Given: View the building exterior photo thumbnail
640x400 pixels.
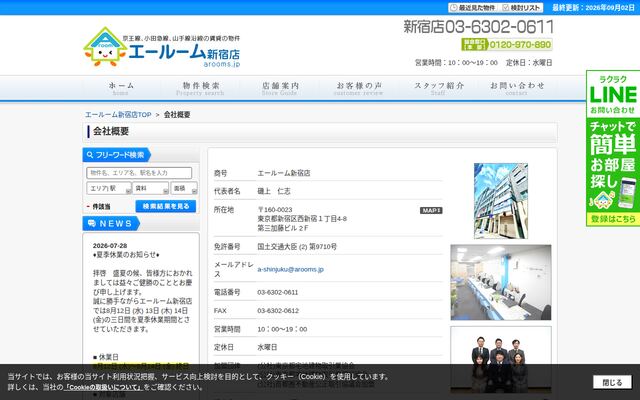Looking at the screenshot, I should pyautogui.click(x=501, y=201).
